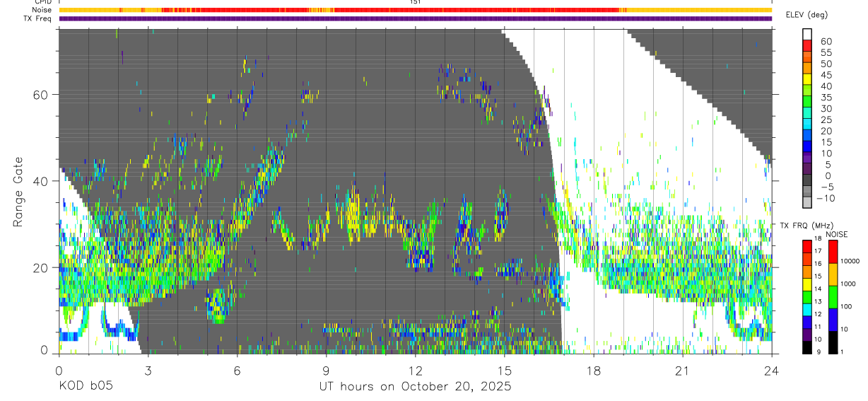Pick the black bottom segment of NOISE bar
This screenshot has height=401, width=868.
833,342
